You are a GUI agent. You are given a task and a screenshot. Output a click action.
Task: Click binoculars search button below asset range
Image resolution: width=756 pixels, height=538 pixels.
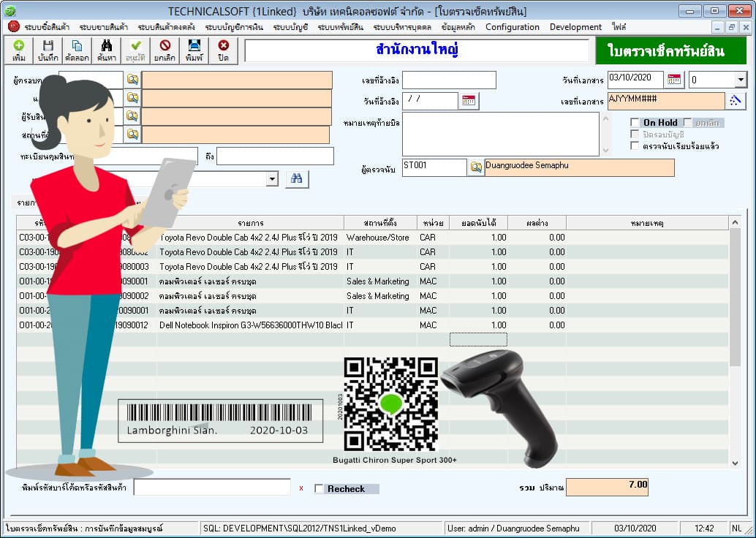point(297,179)
